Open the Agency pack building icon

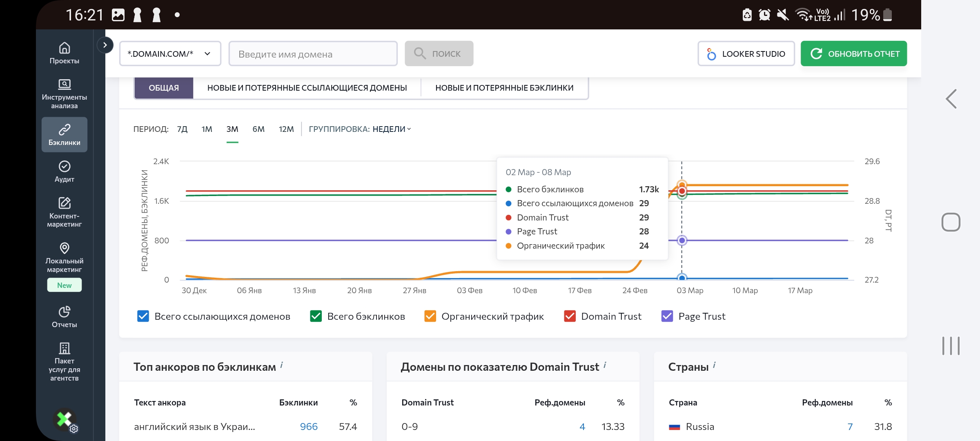click(x=65, y=348)
